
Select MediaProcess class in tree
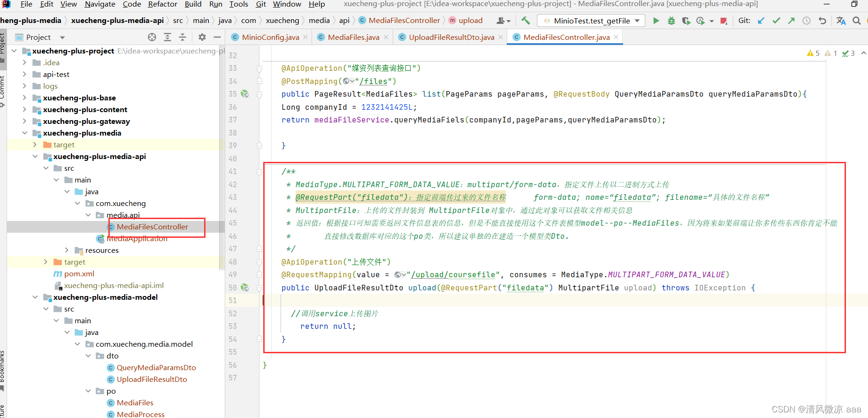coord(140,414)
